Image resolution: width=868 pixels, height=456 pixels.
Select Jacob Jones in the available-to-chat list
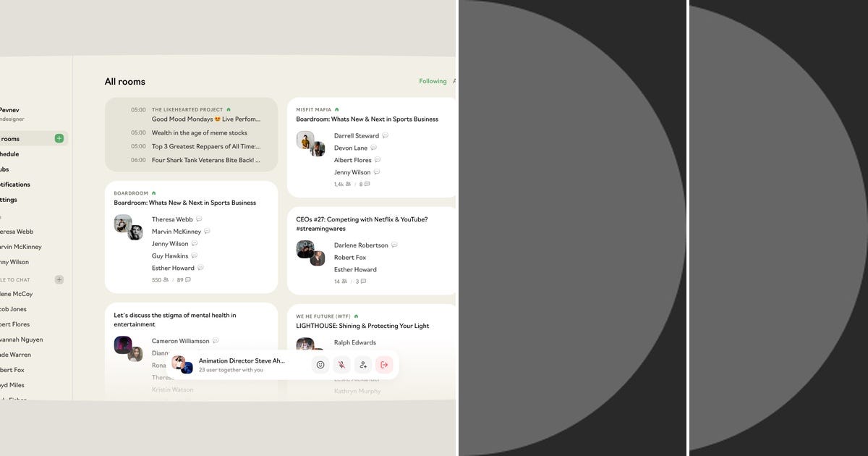pos(14,309)
